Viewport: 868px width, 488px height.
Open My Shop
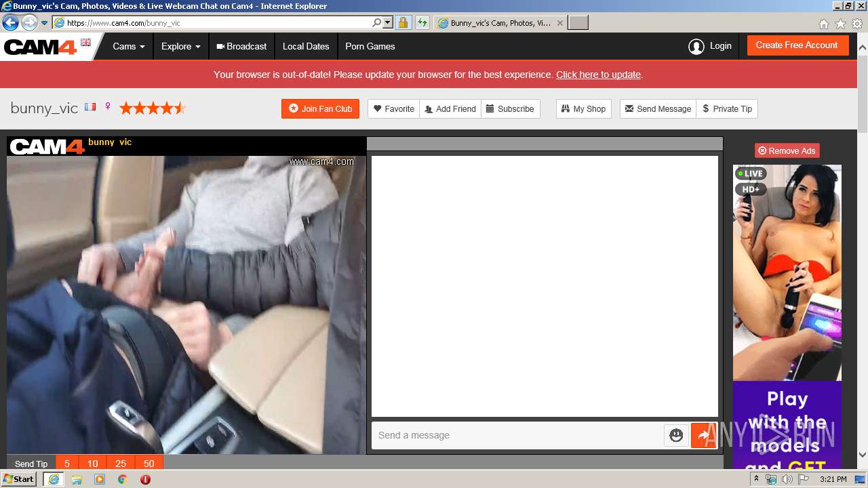584,108
